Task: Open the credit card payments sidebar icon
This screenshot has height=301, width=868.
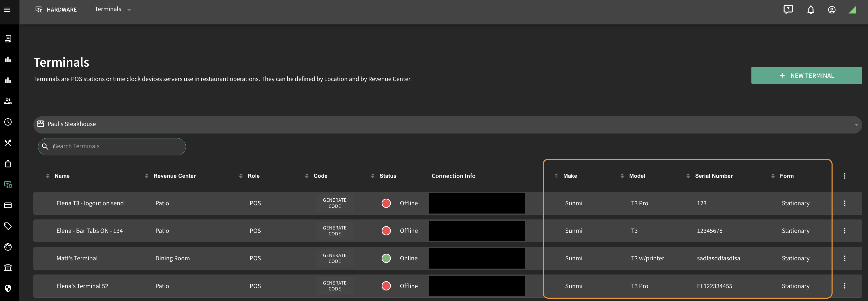Action: 8,205
